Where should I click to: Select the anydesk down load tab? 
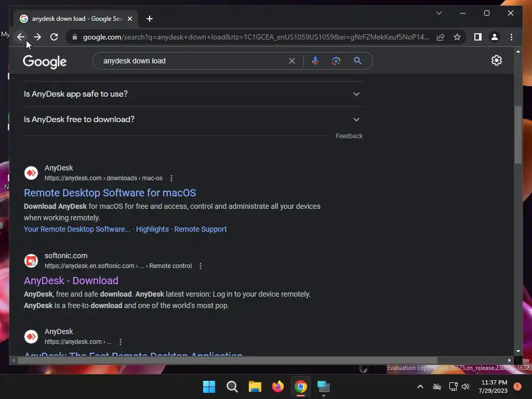[76, 19]
